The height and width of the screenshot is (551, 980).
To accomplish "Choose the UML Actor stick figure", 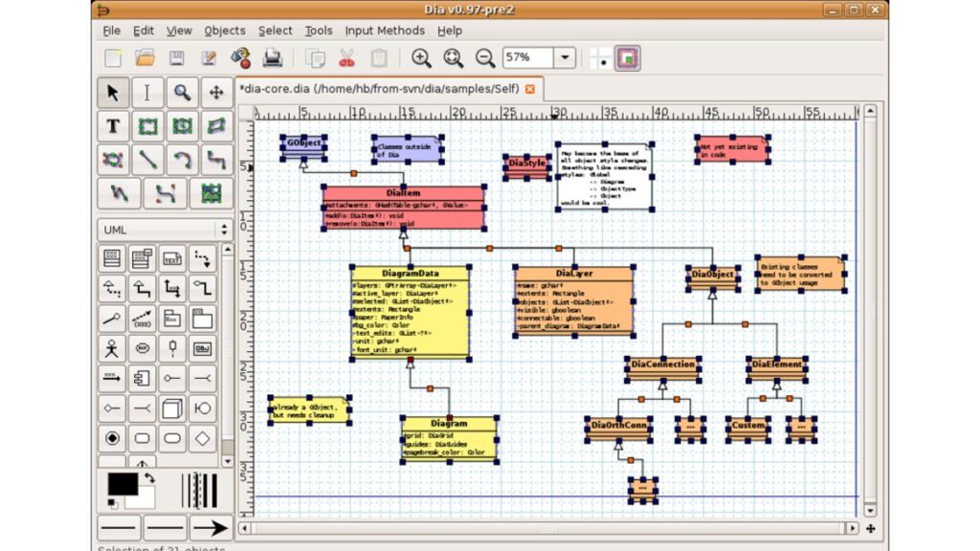I will click(x=112, y=348).
